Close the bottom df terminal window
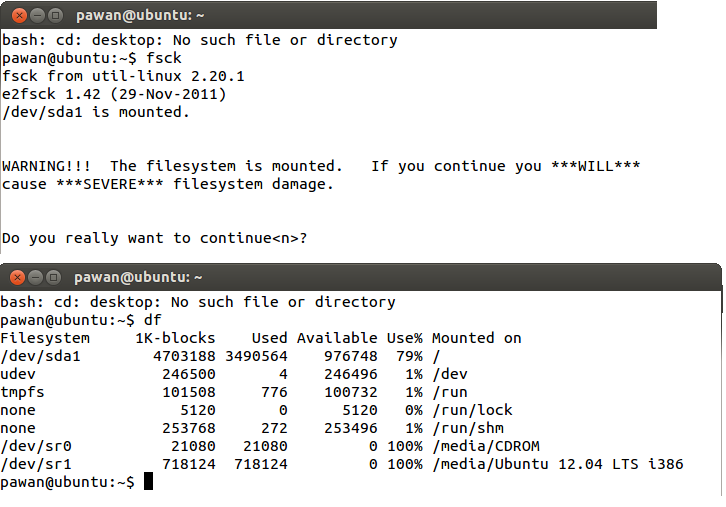The width and height of the screenshot is (726, 507). [x=15, y=277]
